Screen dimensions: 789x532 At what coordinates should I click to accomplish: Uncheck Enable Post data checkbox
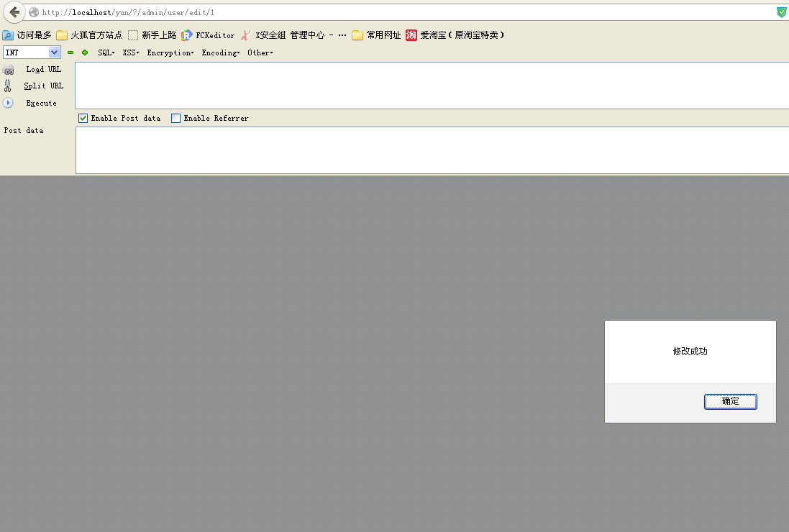pyautogui.click(x=83, y=118)
